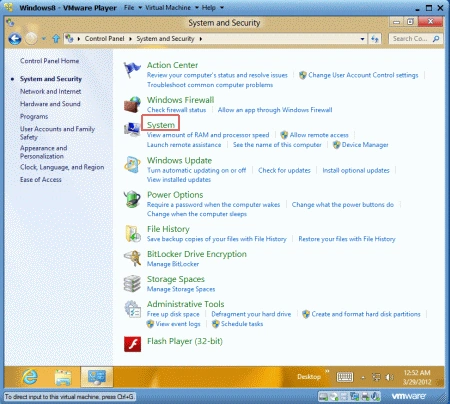Open the Windows Update icon
The width and height of the screenshot is (450, 404).
coord(132,165)
